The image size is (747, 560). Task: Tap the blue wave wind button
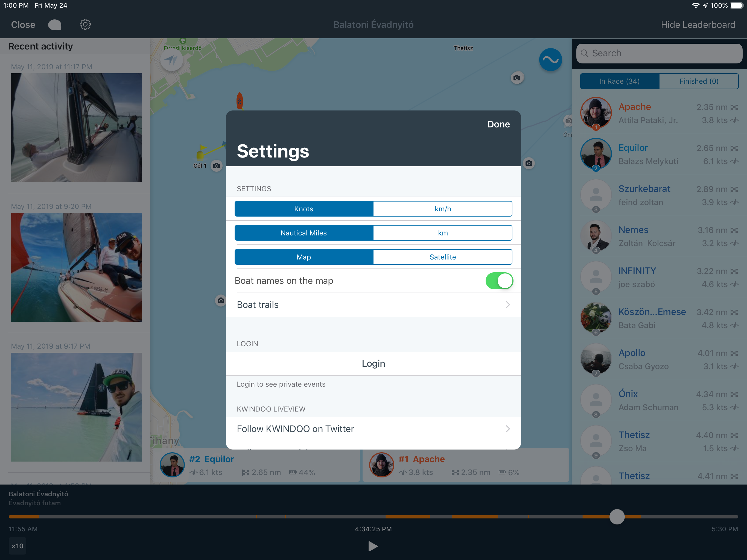click(x=550, y=60)
